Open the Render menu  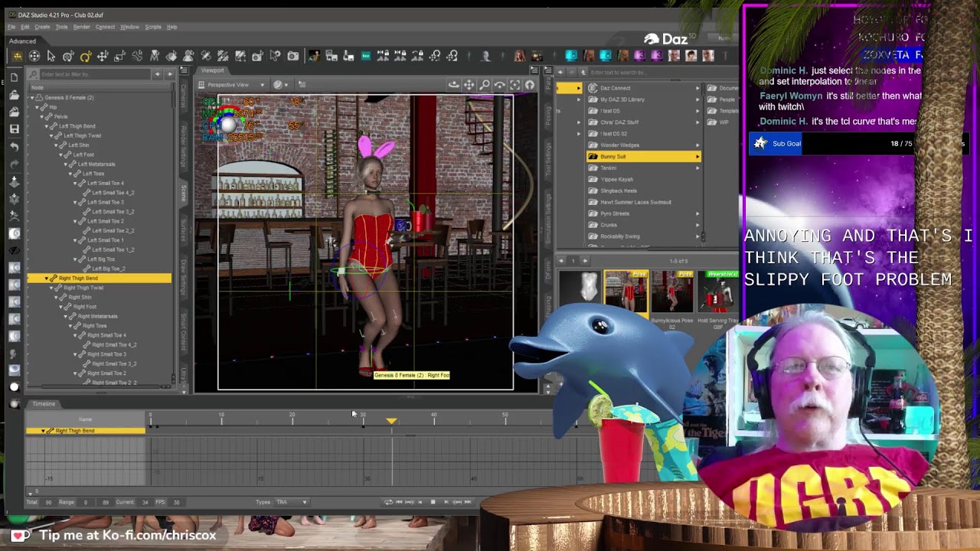click(x=81, y=27)
